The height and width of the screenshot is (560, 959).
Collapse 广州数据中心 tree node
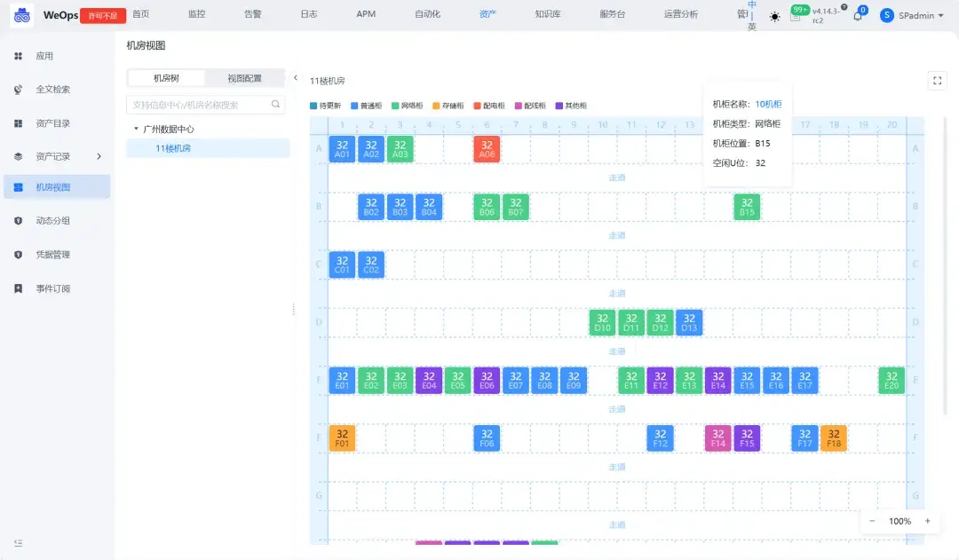[x=137, y=129]
